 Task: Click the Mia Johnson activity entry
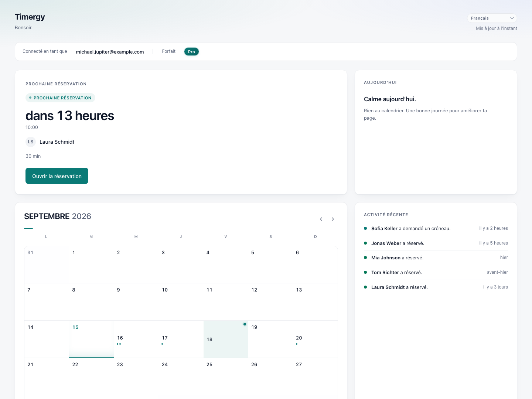click(x=436, y=258)
